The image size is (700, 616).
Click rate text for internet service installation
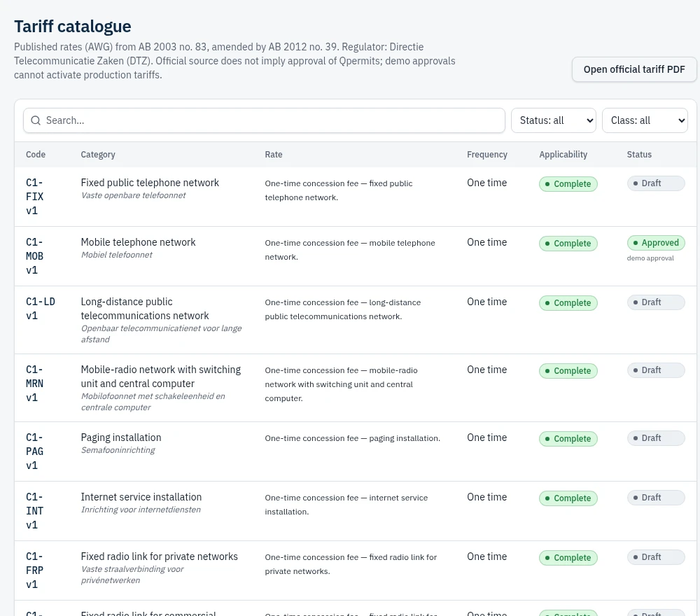click(x=346, y=505)
